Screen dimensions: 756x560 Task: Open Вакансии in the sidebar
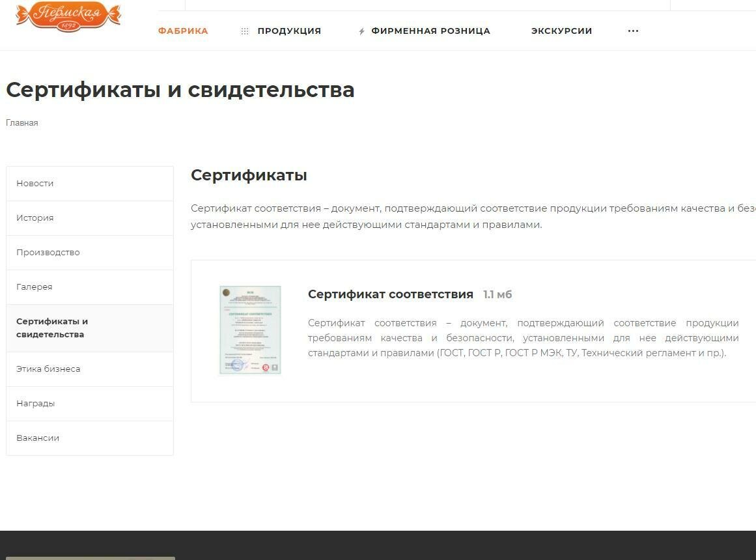click(90, 438)
